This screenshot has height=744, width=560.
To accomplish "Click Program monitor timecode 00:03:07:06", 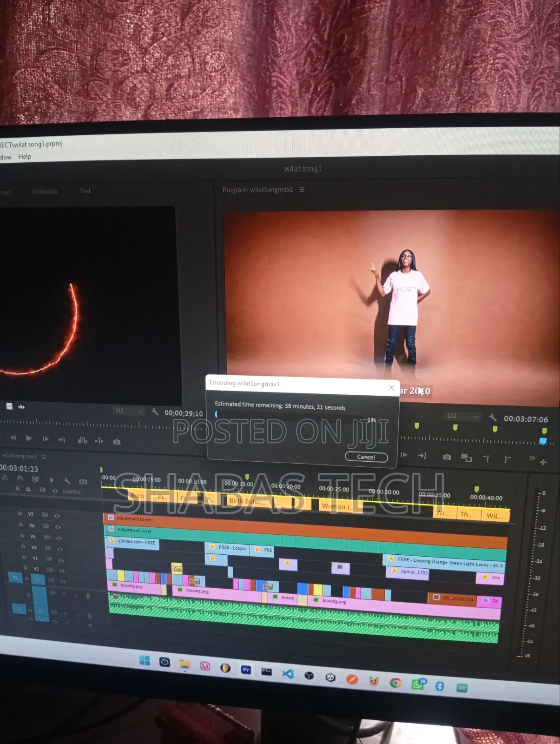I will [x=526, y=419].
